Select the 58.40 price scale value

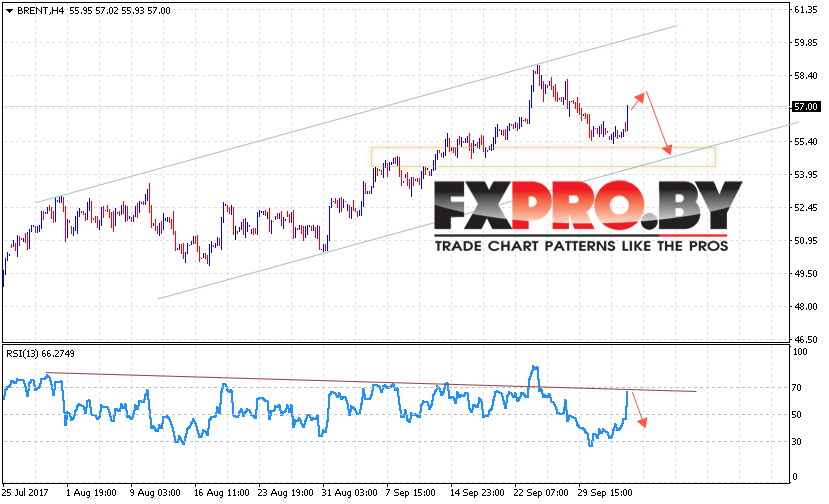coord(805,76)
